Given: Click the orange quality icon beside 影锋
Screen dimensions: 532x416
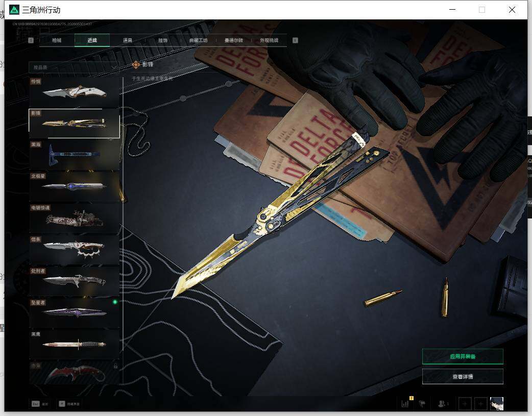Looking at the screenshot, I should [x=136, y=64].
